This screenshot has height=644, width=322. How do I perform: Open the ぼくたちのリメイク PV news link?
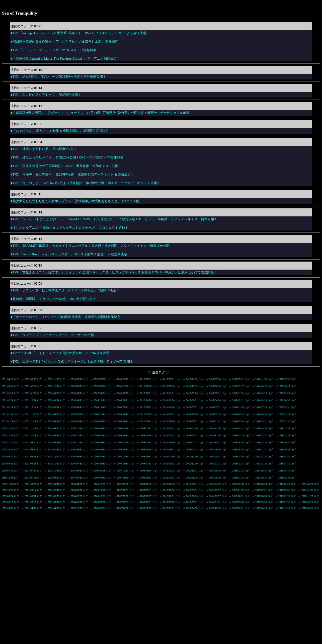tap(68, 157)
